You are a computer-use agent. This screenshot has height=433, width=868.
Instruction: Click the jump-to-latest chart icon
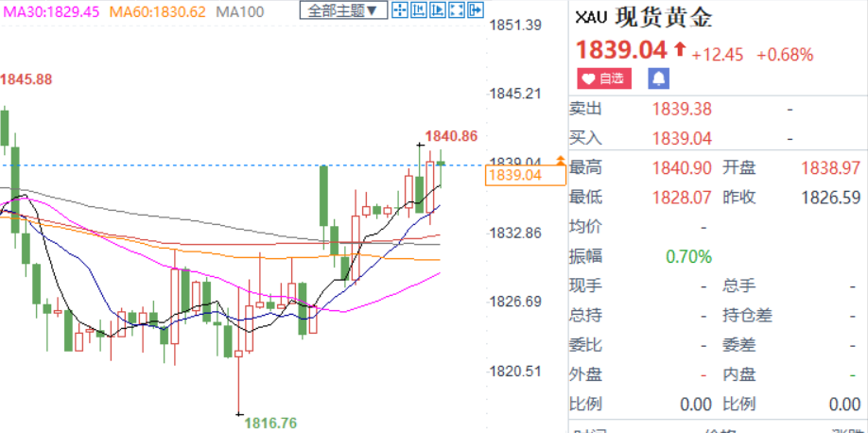click(437, 11)
